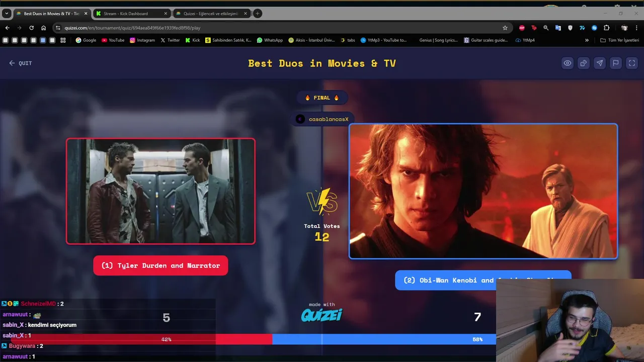Open the Aksis - İstanbul Üniv bookmark
644x362 pixels.
click(311, 40)
